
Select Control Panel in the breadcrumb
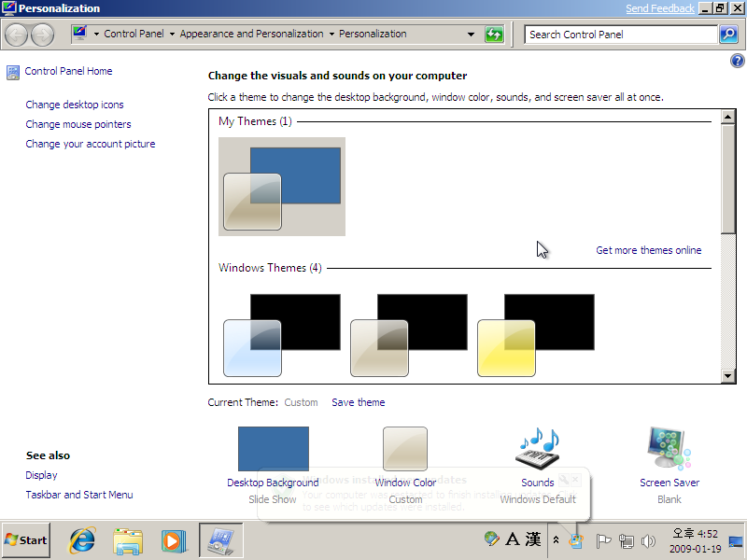(134, 34)
